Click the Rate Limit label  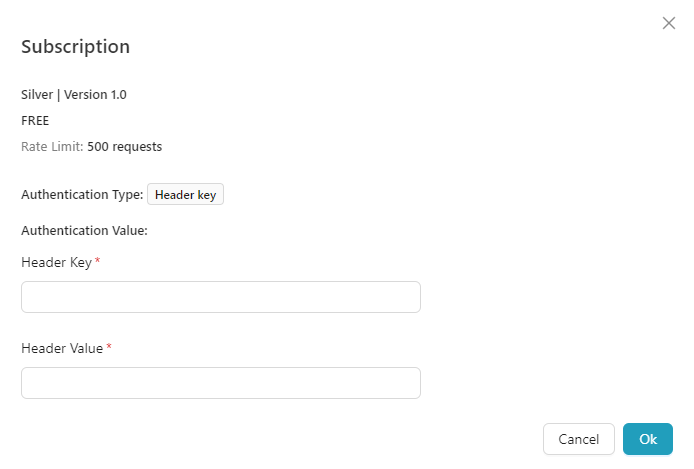[x=52, y=147]
